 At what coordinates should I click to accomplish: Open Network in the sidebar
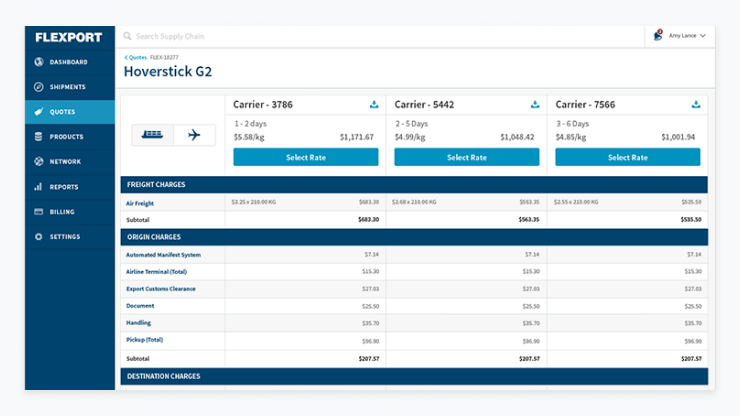70,161
